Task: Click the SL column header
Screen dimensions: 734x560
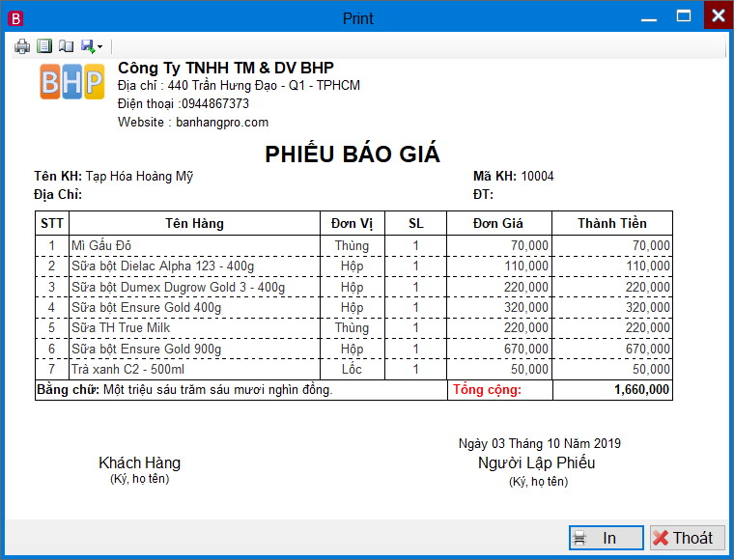Action: 415,223
